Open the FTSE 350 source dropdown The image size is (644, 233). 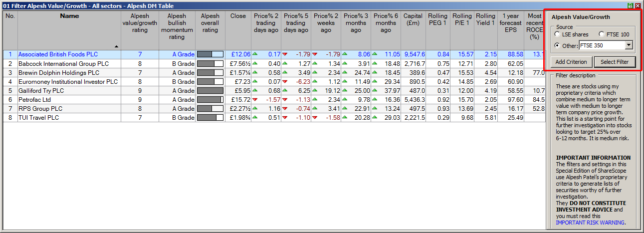(x=629, y=46)
